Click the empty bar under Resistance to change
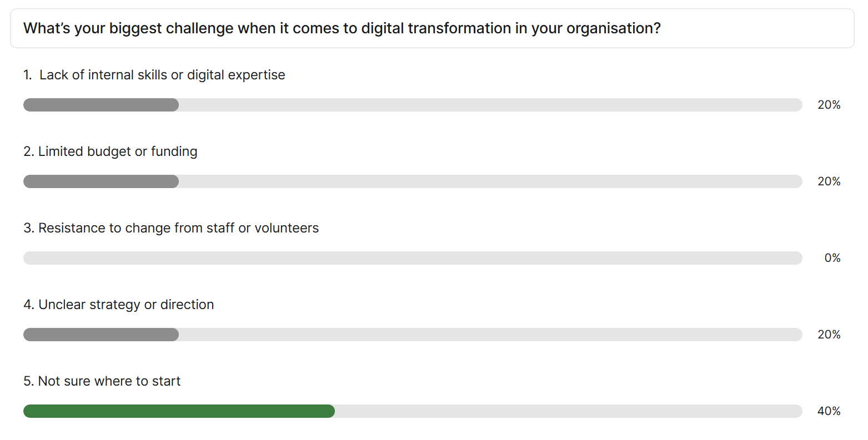This screenshot has width=868, height=440. (413, 258)
